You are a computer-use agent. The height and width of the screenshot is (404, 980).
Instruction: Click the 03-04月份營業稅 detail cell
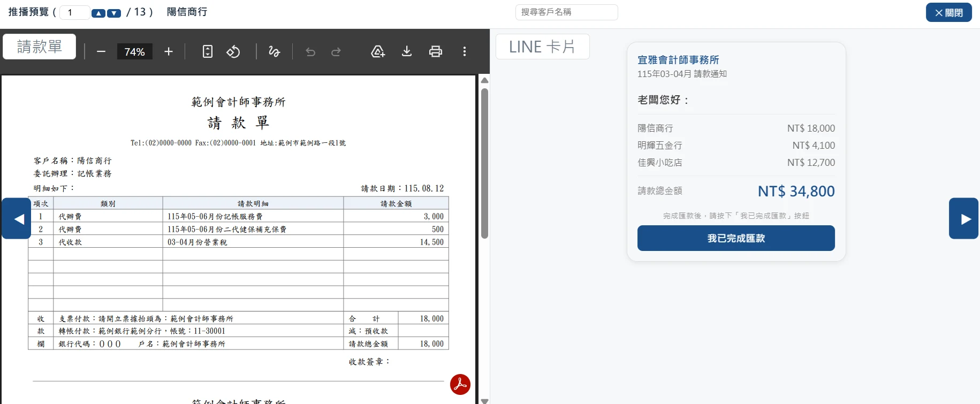click(x=253, y=242)
